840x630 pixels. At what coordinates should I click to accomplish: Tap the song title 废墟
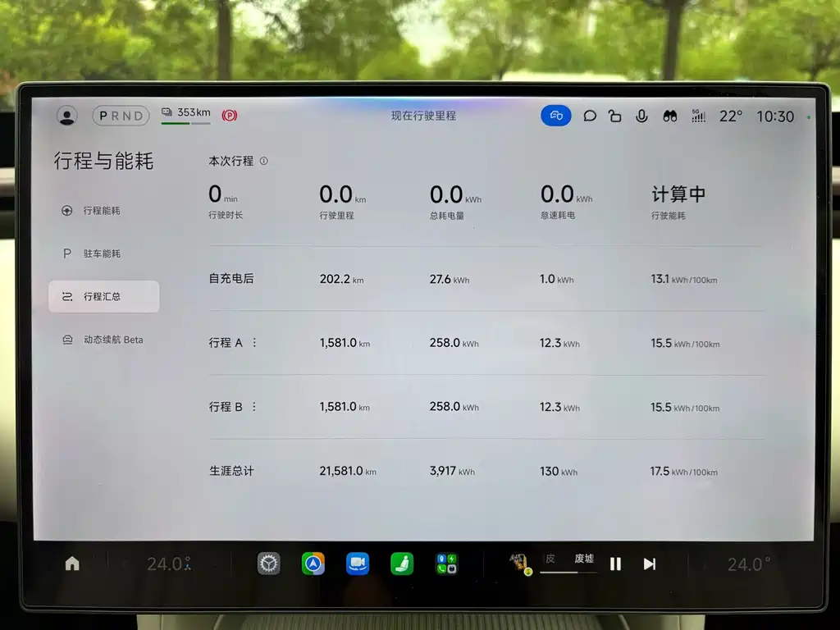point(584,559)
